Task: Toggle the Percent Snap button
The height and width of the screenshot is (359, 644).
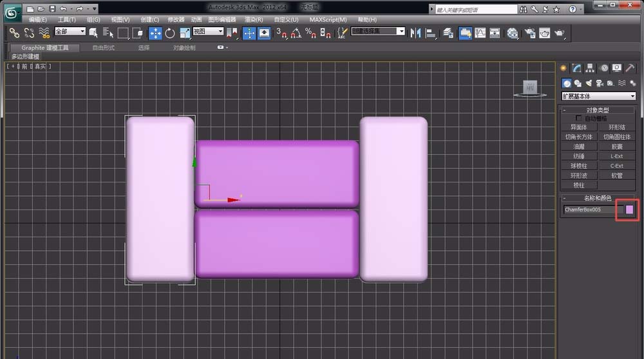Action: pyautogui.click(x=310, y=33)
